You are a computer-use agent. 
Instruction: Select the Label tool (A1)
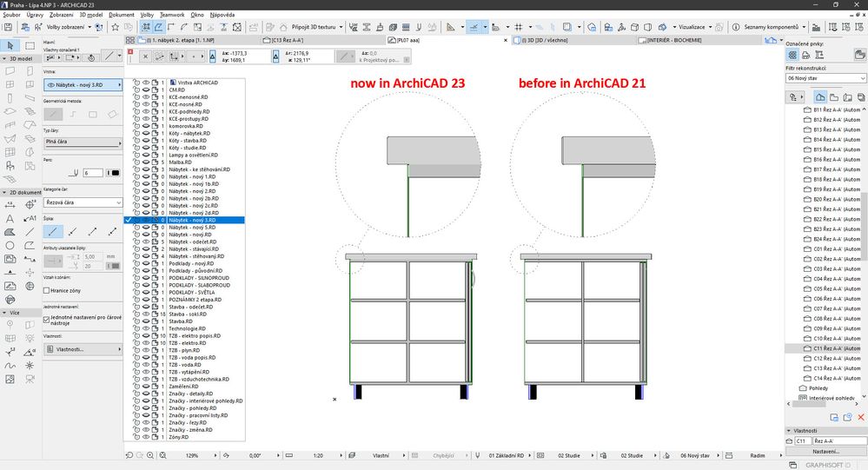click(x=30, y=219)
